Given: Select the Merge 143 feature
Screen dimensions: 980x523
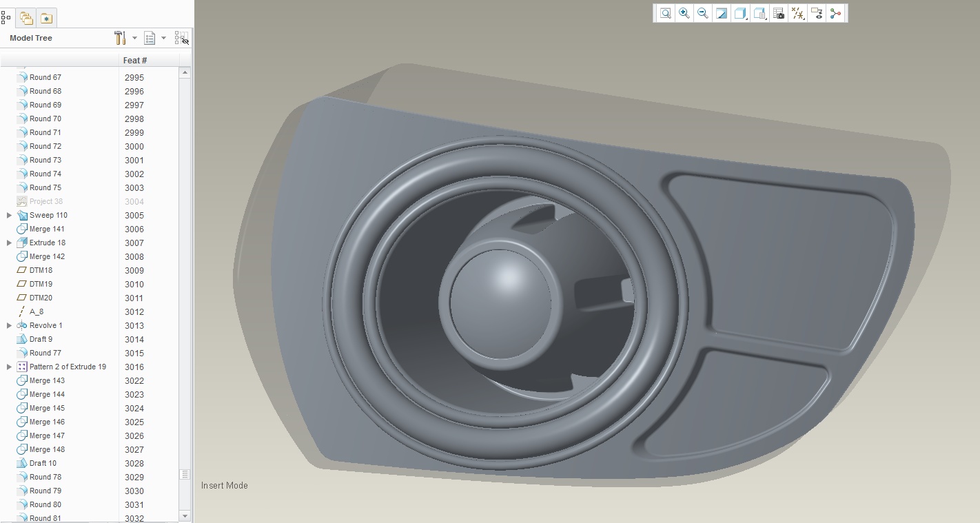Looking at the screenshot, I should pyautogui.click(x=47, y=380).
